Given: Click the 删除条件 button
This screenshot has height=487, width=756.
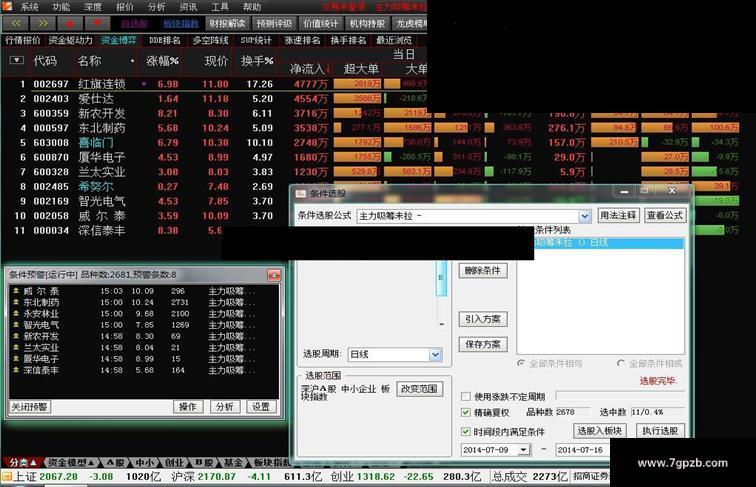Looking at the screenshot, I should click(483, 271).
